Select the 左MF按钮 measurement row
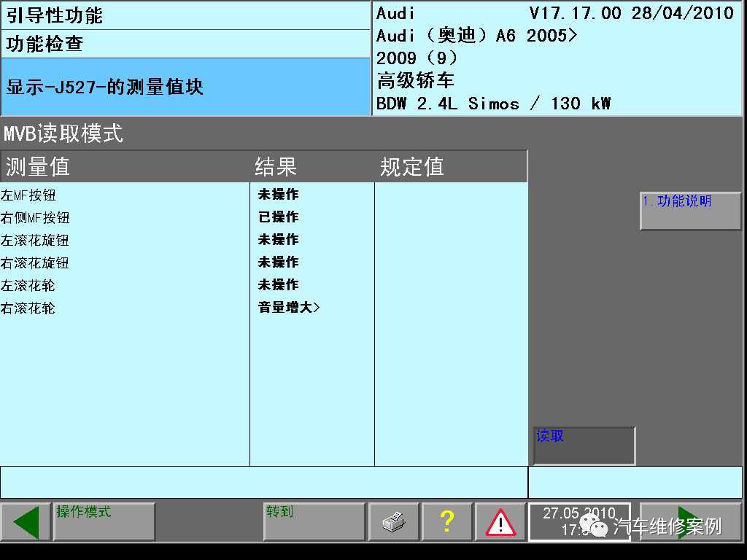Image resolution: width=747 pixels, height=560 pixels. pyautogui.click(x=29, y=195)
